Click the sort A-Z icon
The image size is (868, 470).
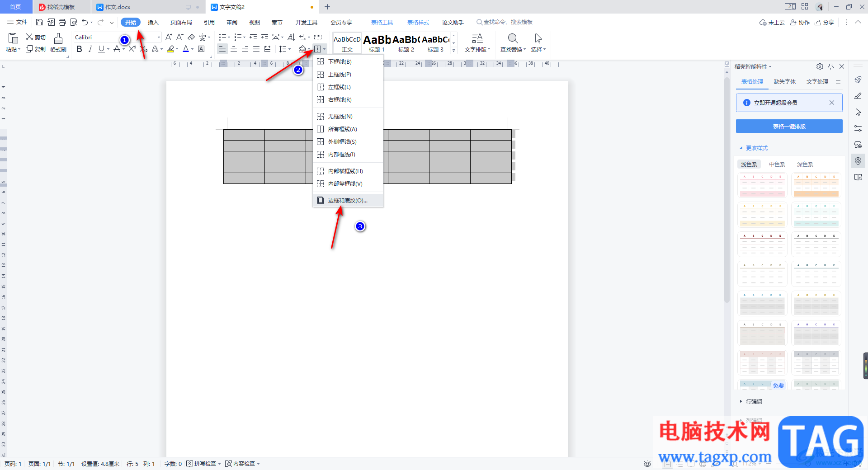(x=291, y=37)
